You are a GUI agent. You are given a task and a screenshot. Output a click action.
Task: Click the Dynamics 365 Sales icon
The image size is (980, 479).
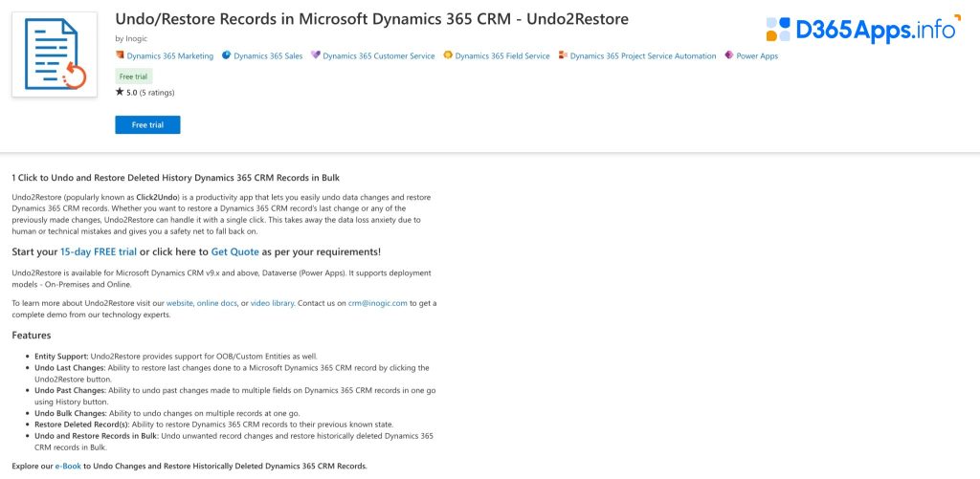pyautogui.click(x=226, y=55)
